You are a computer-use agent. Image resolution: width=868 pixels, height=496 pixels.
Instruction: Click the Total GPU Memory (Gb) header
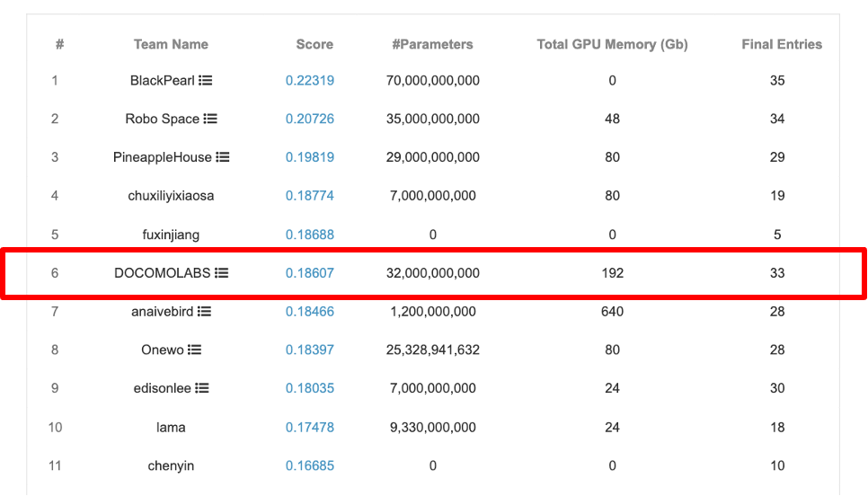[612, 44]
